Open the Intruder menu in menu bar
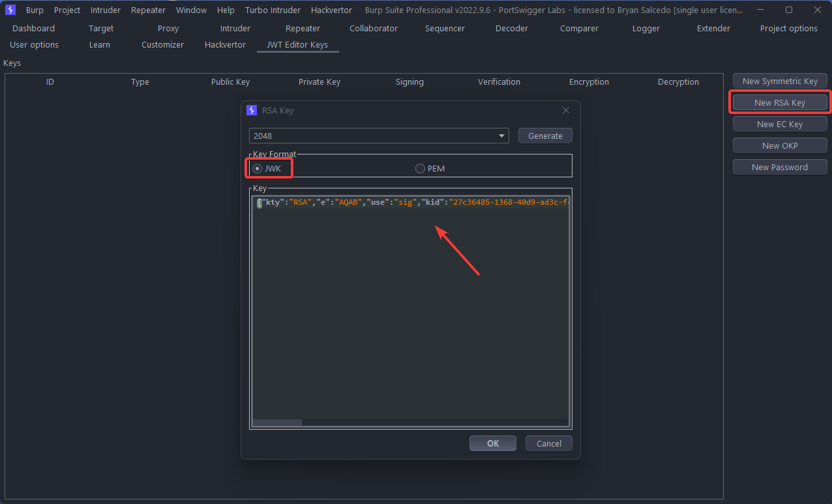The width and height of the screenshot is (832, 504). point(105,10)
